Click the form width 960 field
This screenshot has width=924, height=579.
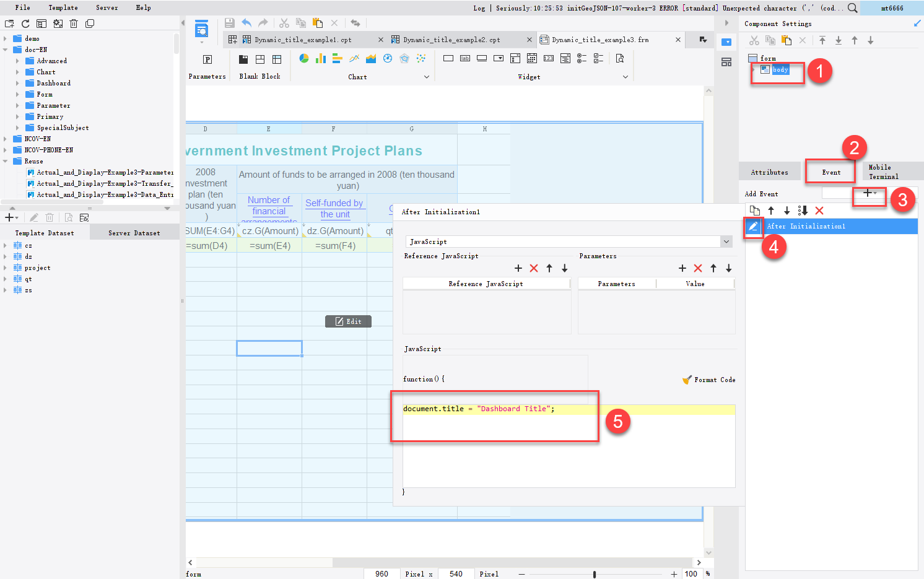click(382, 574)
